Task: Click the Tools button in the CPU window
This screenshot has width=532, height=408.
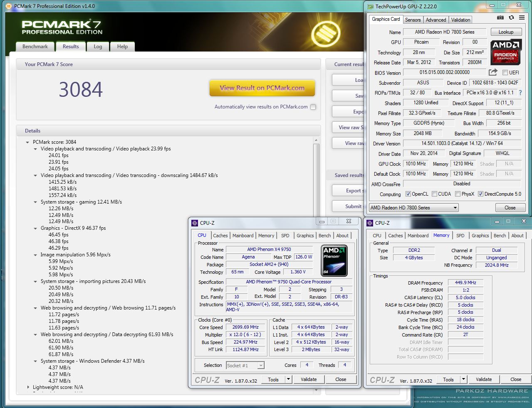Action: click(x=273, y=379)
